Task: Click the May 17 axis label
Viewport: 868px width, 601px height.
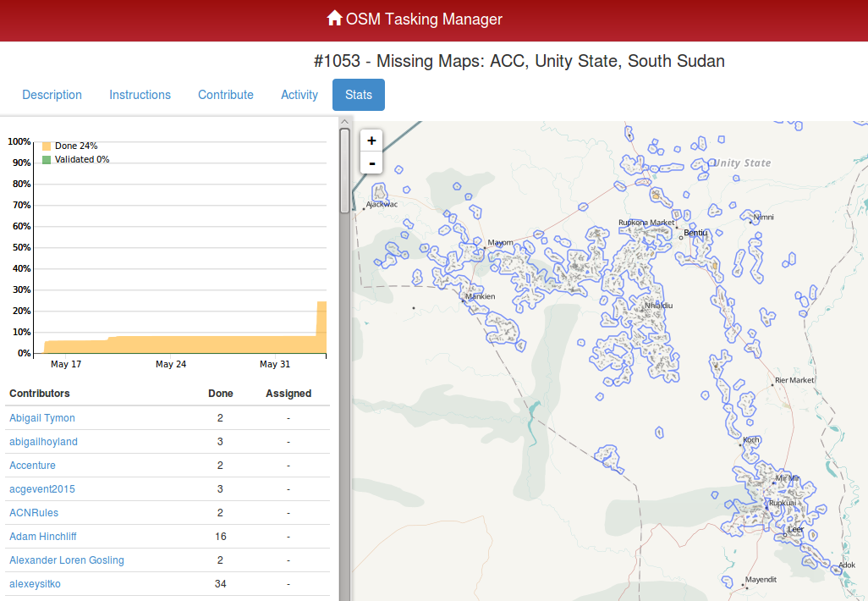Action: click(x=66, y=364)
